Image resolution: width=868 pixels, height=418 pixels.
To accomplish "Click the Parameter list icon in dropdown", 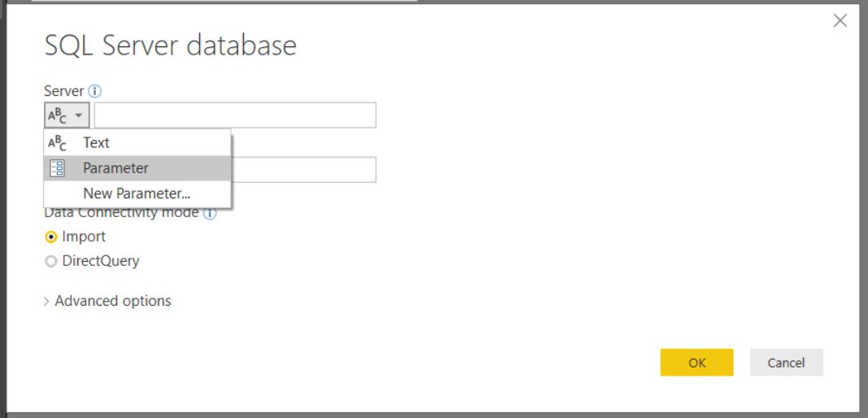I will tap(57, 168).
